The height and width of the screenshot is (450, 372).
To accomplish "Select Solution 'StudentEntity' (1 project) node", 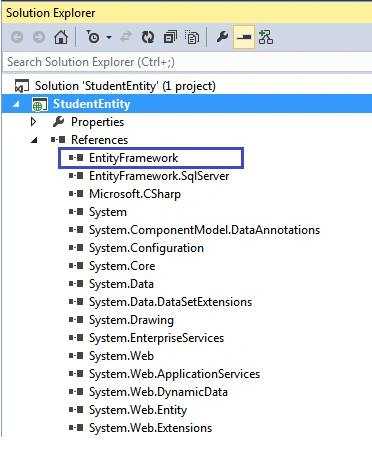I will (x=125, y=86).
